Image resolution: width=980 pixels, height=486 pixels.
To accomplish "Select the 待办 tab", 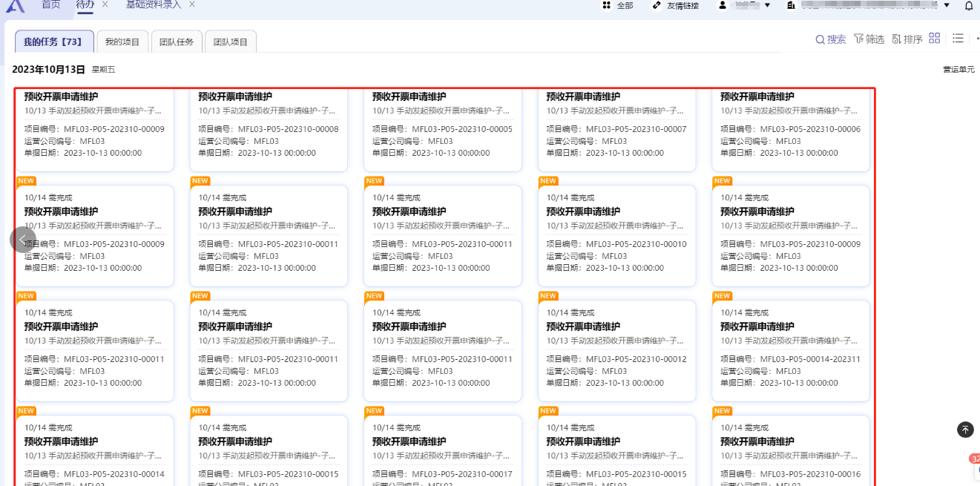I will click(85, 4).
